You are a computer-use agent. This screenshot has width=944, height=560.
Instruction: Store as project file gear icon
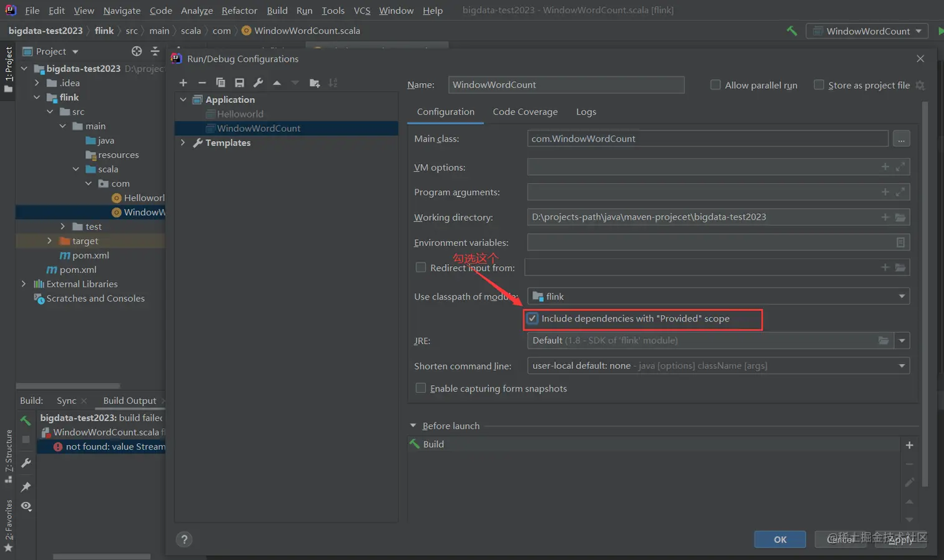tap(920, 85)
